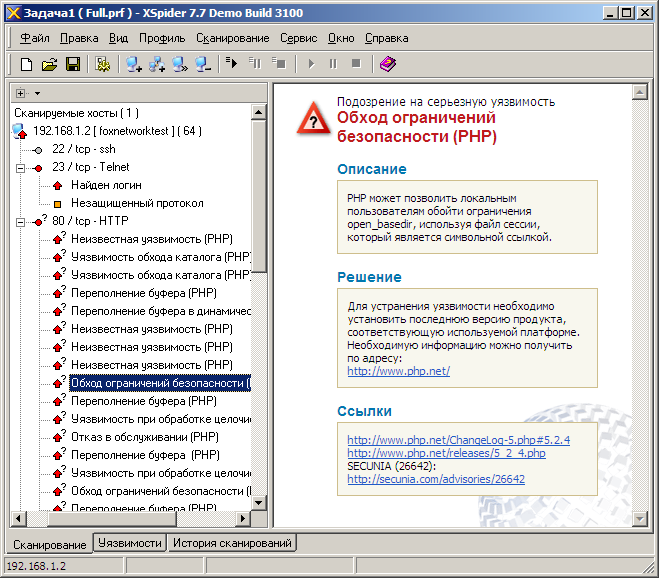Select 'Переполнение буфера в динамичес' tree item

pyautogui.click(x=161, y=311)
